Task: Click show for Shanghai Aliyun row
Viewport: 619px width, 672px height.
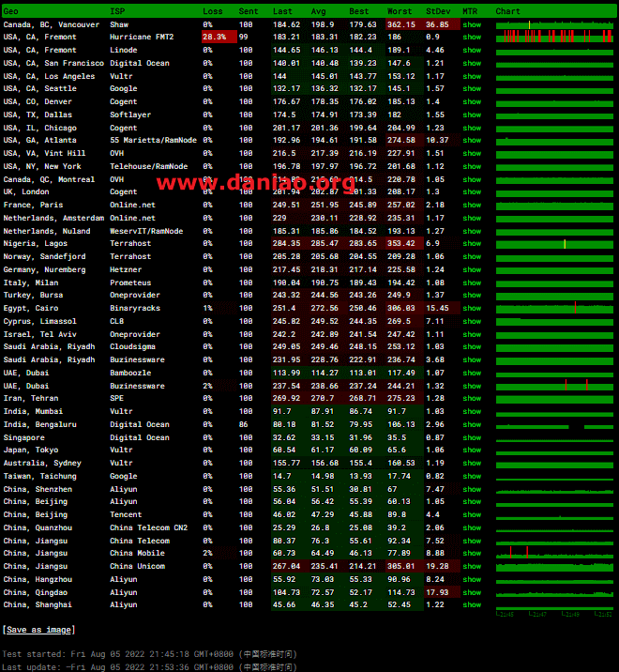Action: pyautogui.click(x=472, y=604)
